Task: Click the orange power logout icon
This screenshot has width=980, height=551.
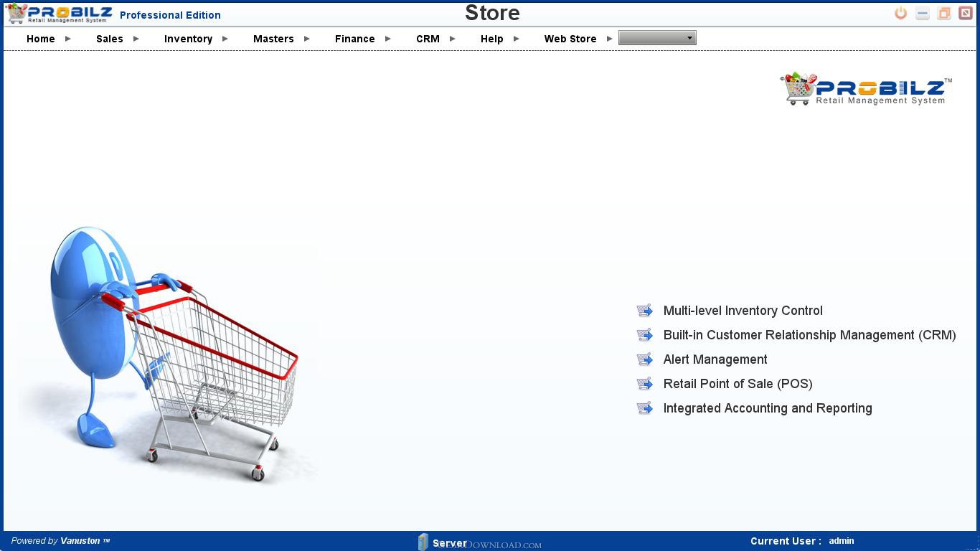Action: (x=900, y=14)
